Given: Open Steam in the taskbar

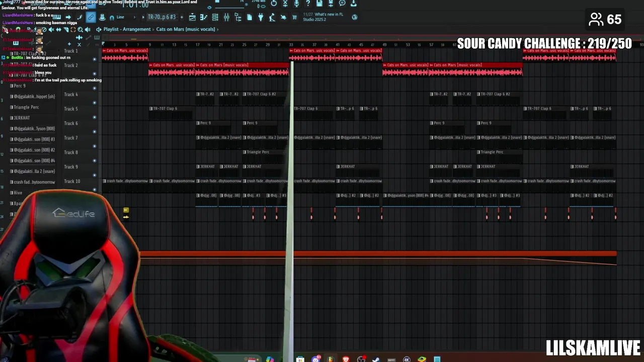Looking at the screenshot, I should point(376,359).
